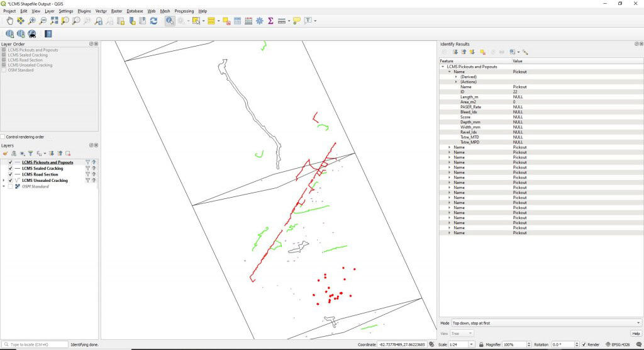Click the Text Annotation icon
Screen dimensions: 644x350
click(x=308, y=21)
